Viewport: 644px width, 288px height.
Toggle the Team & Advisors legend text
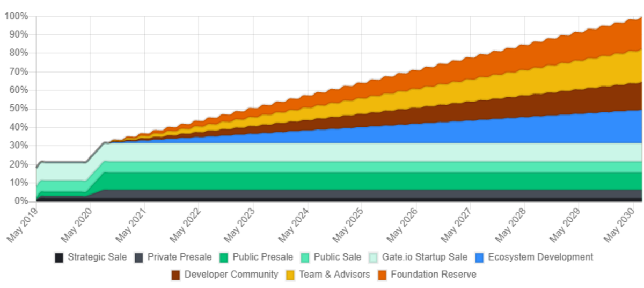(334, 275)
